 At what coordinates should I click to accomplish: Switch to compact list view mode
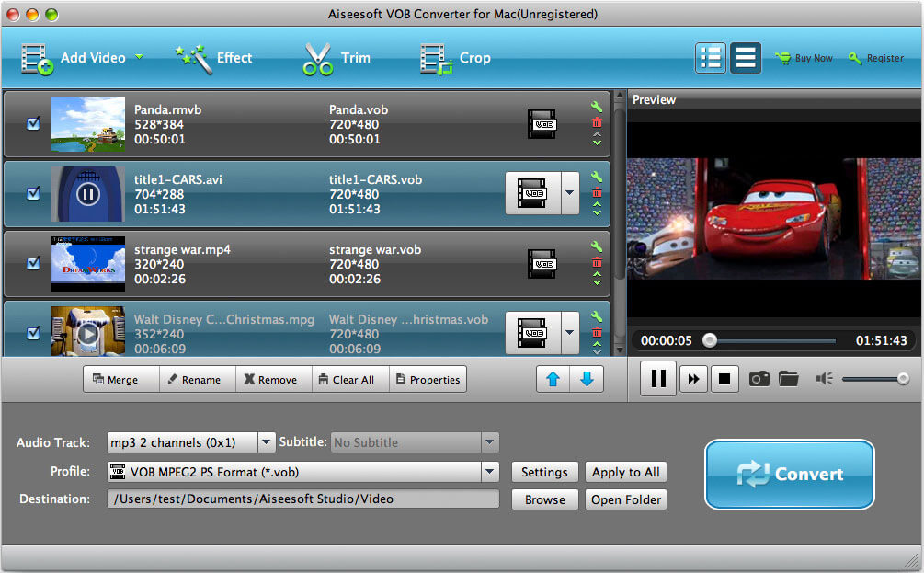(745, 58)
